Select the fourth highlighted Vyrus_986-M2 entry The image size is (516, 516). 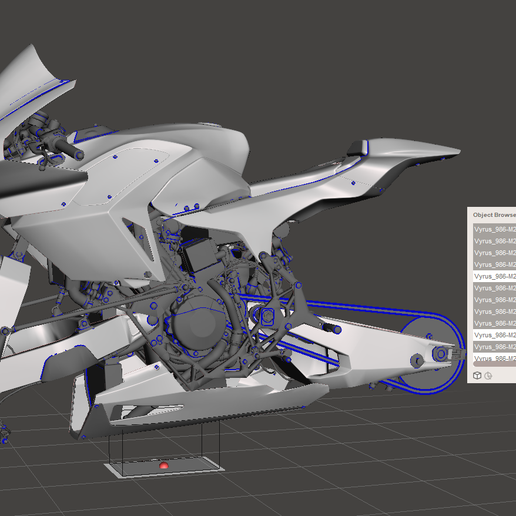coord(494,264)
